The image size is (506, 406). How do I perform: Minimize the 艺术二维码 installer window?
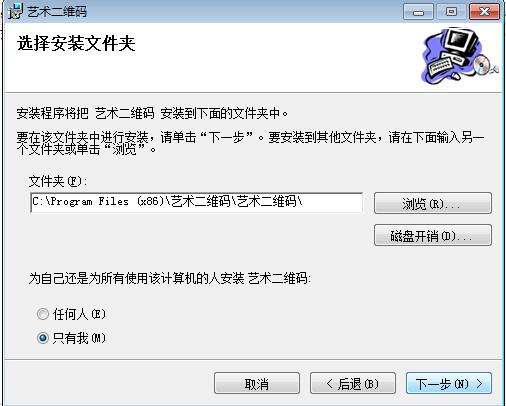click(x=418, y=12)
